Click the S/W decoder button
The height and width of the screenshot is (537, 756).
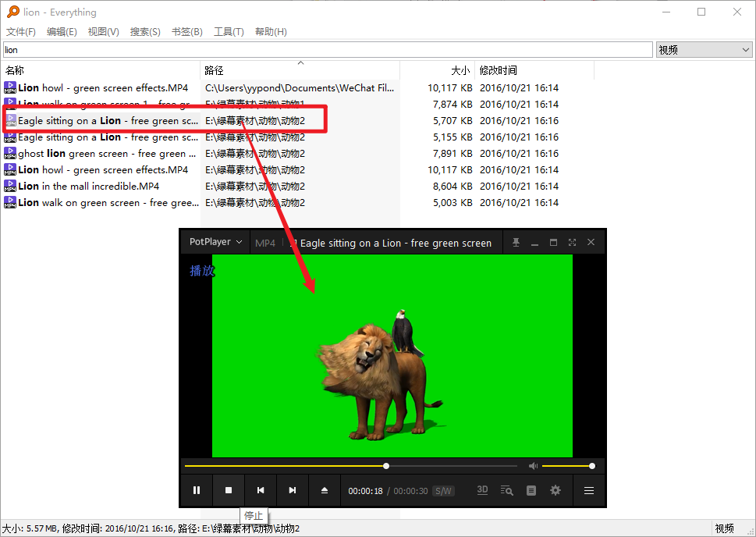click(x=443, y=491)
